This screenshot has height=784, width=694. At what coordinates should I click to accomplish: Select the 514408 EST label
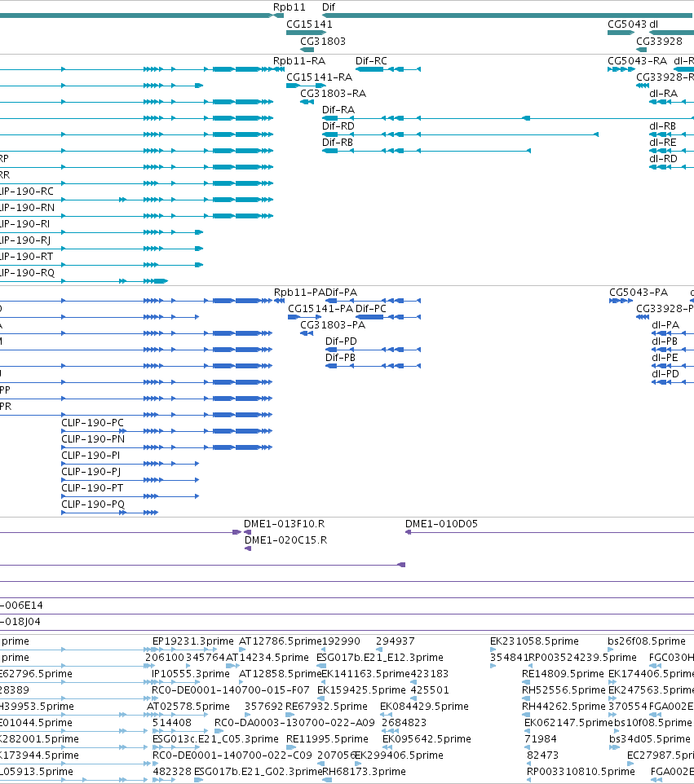(x=171, y=723)
